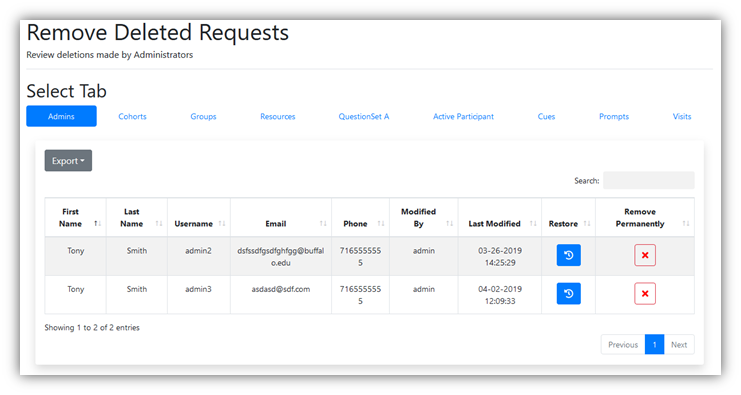This screenshot has width=741, height=395.
Task: Click the email dsfssdfgsdfghfgg@buffalo.edu
Action: point(281,257)
